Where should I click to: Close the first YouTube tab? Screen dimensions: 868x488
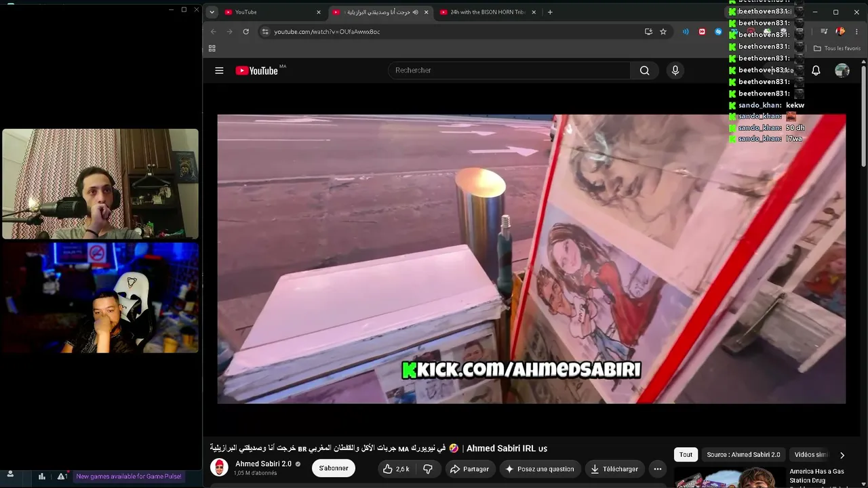coord(318,12)
